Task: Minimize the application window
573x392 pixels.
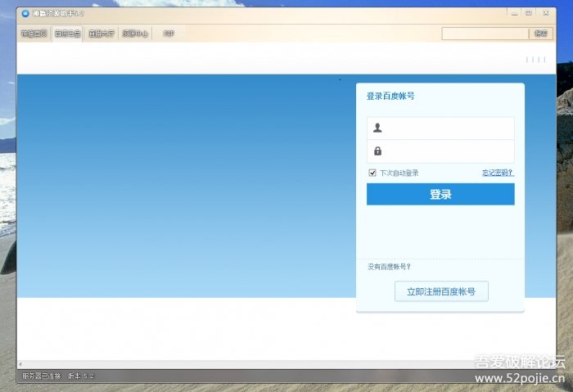Action: pyautogui.click(x=515, y=13)
